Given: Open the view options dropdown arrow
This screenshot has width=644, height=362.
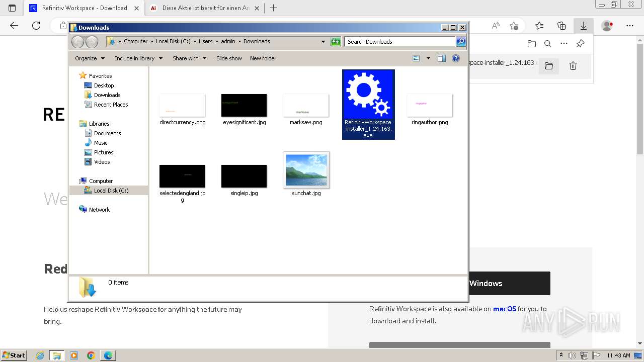Looking at the screenshot, I should pos(428,58).
